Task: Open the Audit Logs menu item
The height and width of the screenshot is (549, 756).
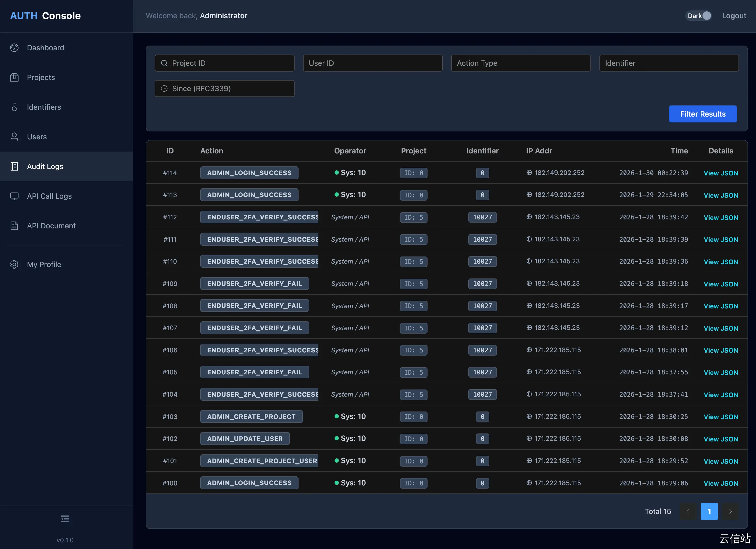Action: (45, 166)
